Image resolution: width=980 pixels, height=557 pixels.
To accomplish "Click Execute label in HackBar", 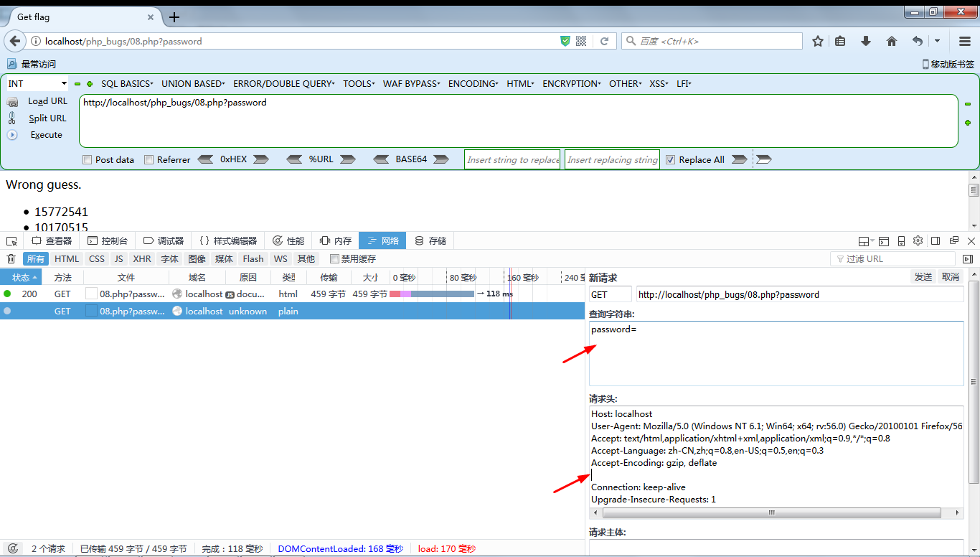I will pyautogui.click(x=47, y=135).
